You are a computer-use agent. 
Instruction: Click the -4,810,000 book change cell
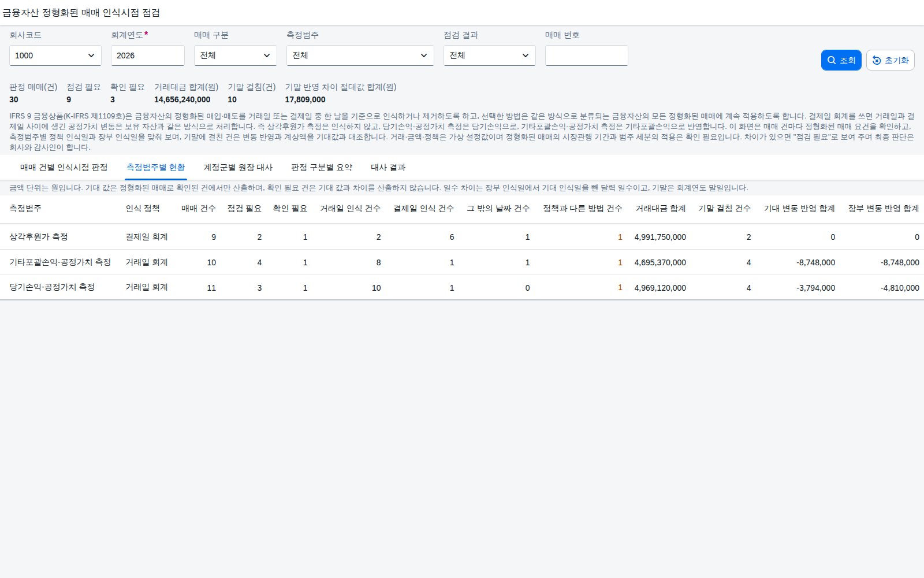click(x=900, y=288)
